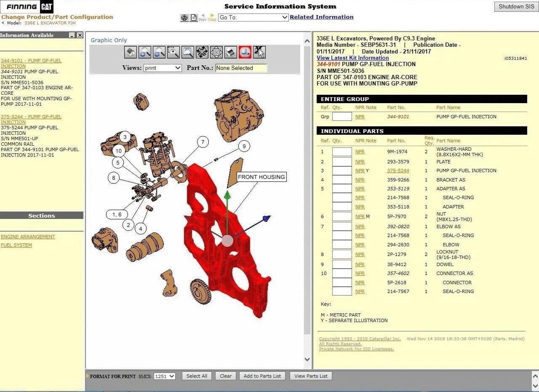The image size is (539, 392).
Task: Click the rotate arrows icon
Action: point(202,52)
